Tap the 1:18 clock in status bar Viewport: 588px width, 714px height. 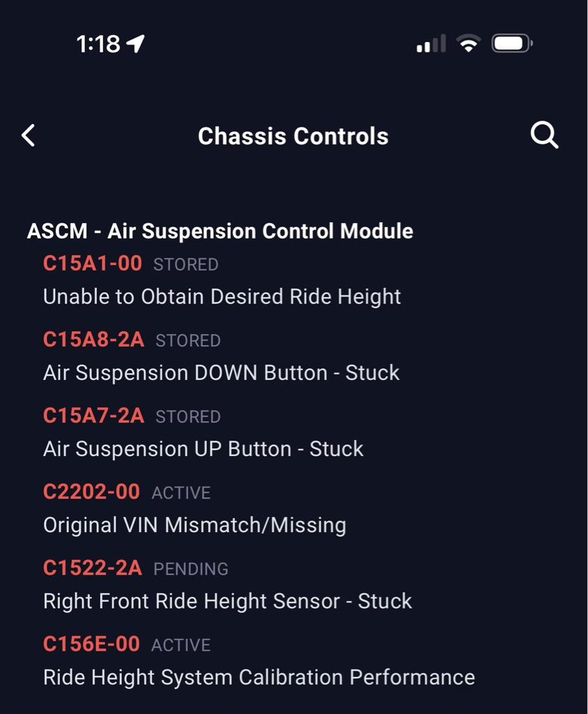98,45
